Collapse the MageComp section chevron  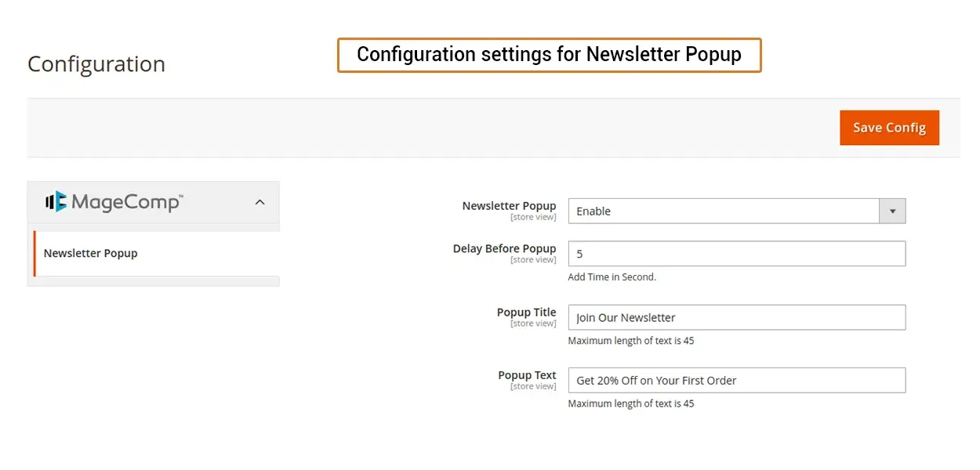(260, 202)
